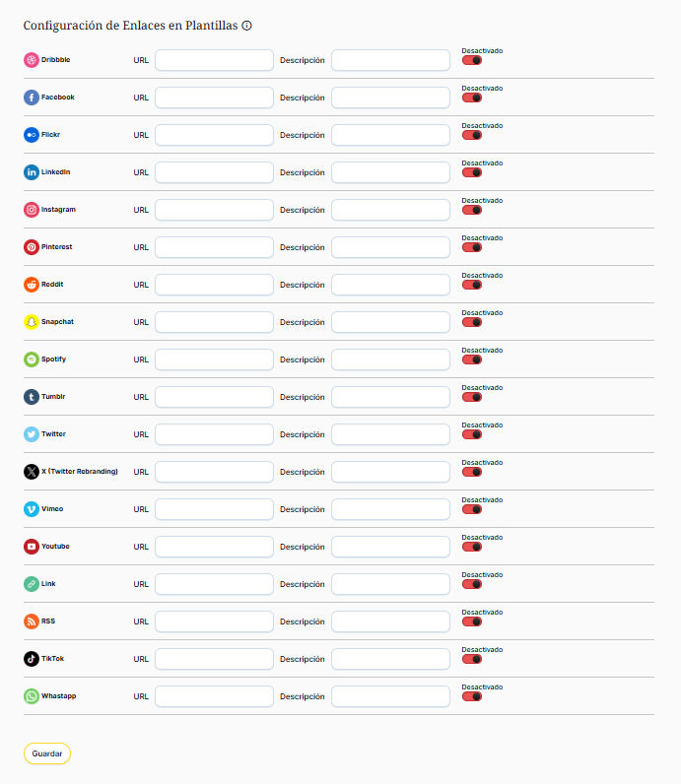
Task: Save settings with the Guardar button
Action: click(x=47, y=753)
